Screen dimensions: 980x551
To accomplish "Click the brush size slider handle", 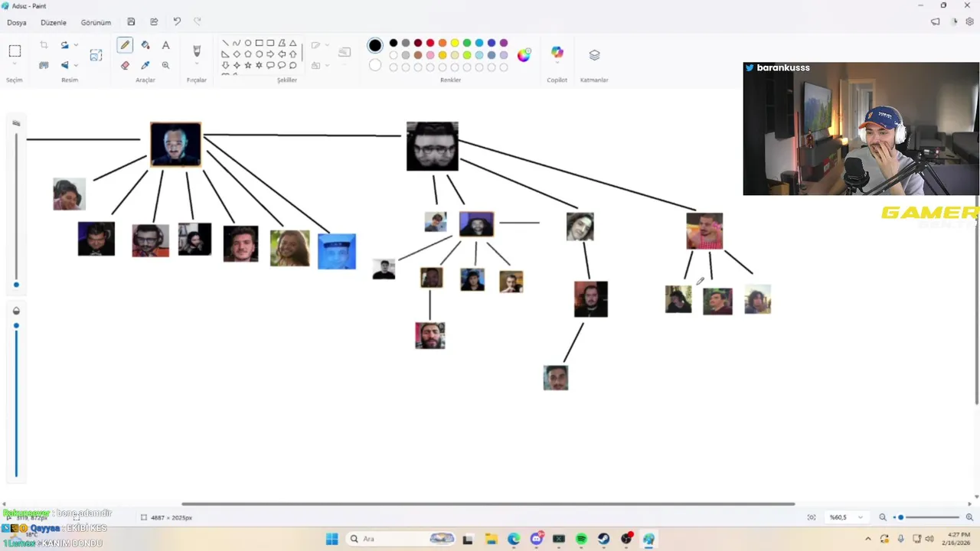I will pyautogui.click(x=16, y=285).
